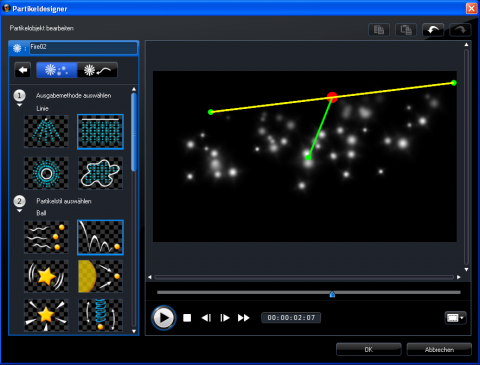Select the point emit method thumbnail
480x365 pixels.
click(46, 131)
